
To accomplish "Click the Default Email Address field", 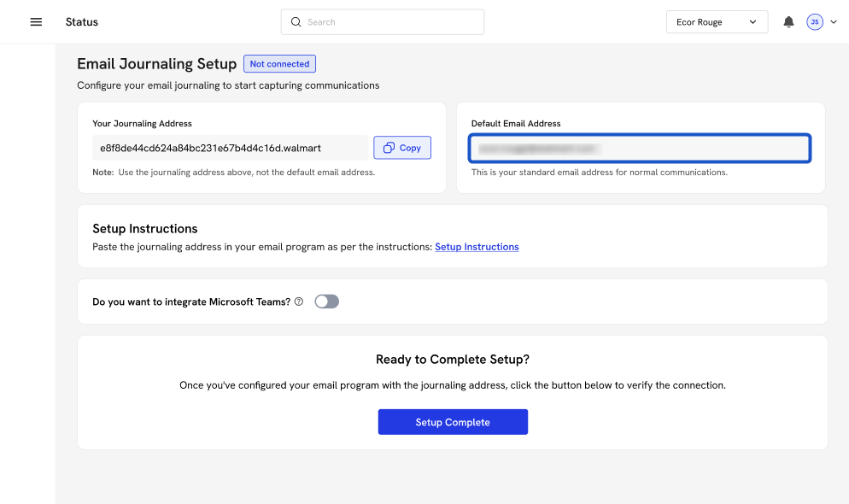I will (639, 149).
